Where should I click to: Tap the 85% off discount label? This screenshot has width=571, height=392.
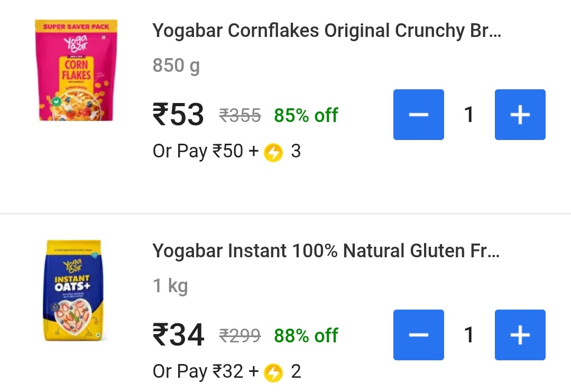coord(306,115)
